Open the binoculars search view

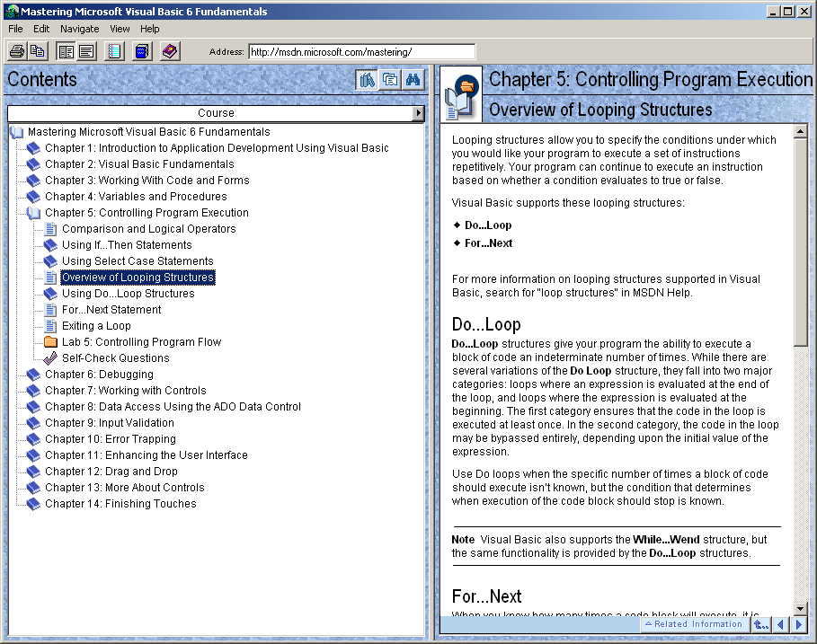point(413,80)
